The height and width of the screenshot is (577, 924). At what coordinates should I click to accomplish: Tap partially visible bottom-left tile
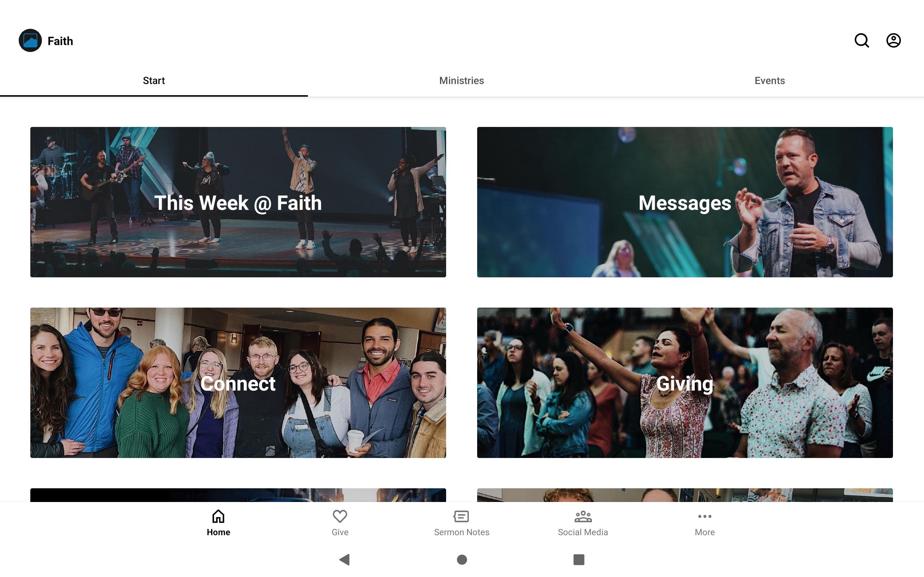pos(238,494)
